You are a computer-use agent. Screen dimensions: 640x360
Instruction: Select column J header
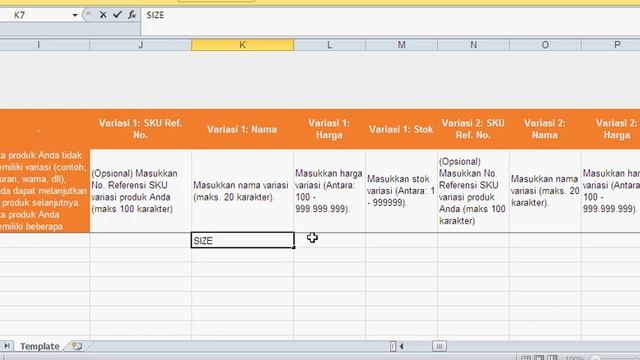coord(140,45)
